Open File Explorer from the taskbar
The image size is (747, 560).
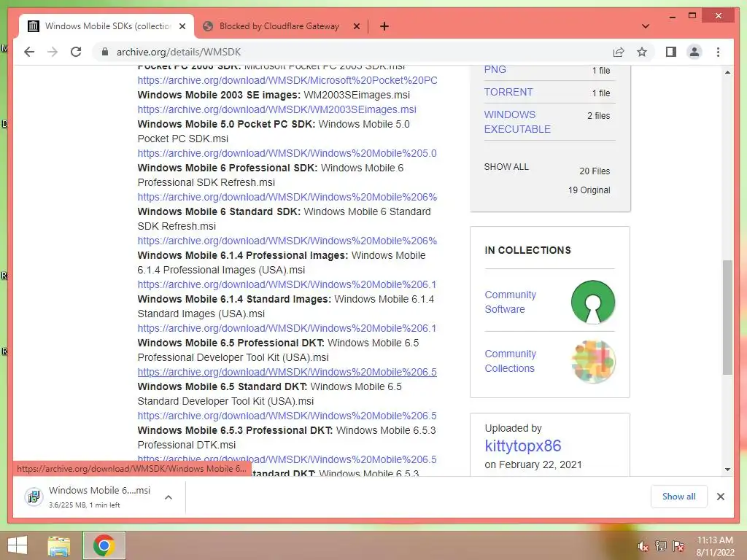tap(59, 545)
